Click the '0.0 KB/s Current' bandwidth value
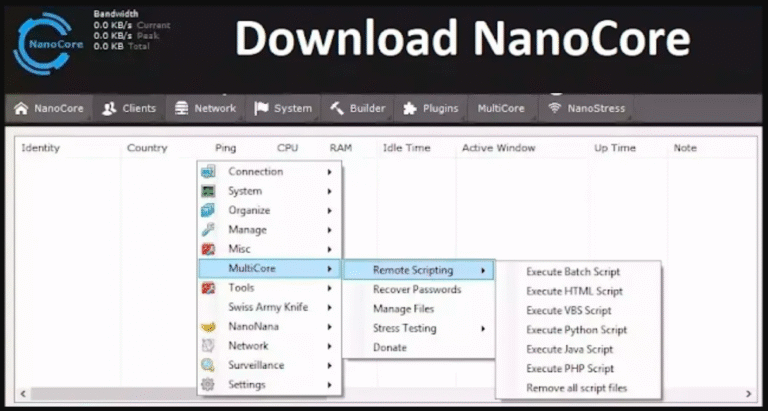This screenshot has height=411, width=768. [x=132, y=25]
